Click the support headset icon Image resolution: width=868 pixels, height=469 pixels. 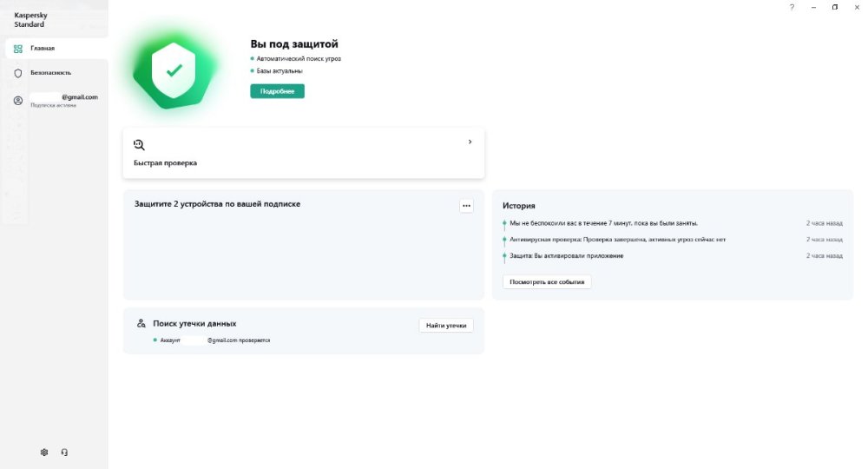point(64,452)
